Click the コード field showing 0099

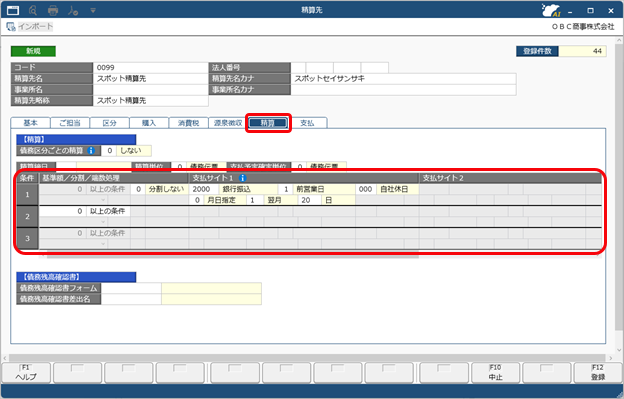[150, 68]
